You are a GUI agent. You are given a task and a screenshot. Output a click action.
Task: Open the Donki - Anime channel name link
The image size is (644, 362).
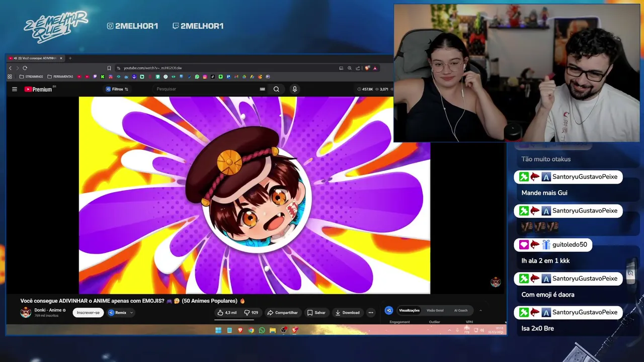click(x=48, y=310)
